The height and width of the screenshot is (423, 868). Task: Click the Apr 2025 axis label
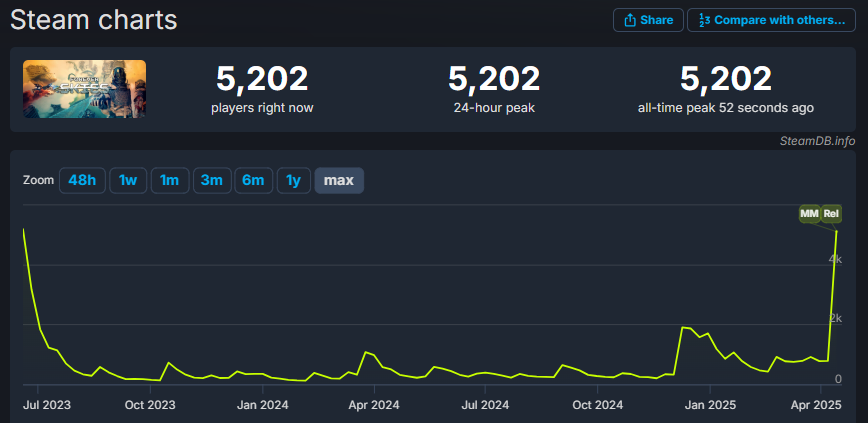tap(819, 405)
